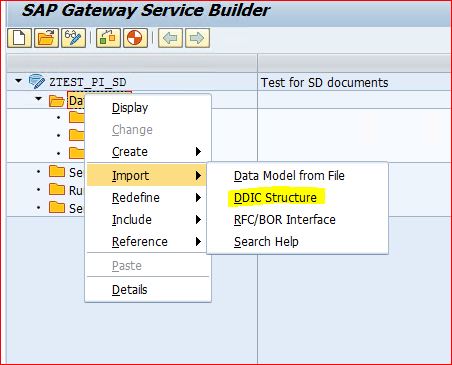Click the Check Project Consistency icon
The height and width of the screenshot is (365, 452).
(108, 38)
